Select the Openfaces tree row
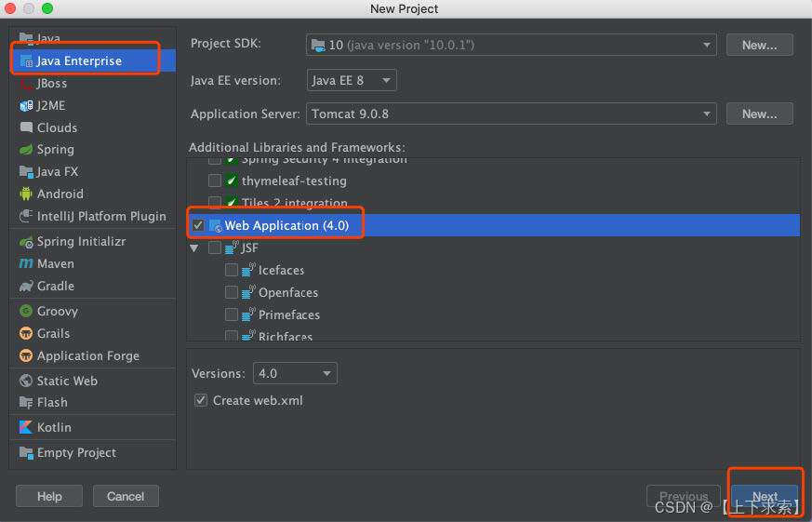 pos(494,292)
